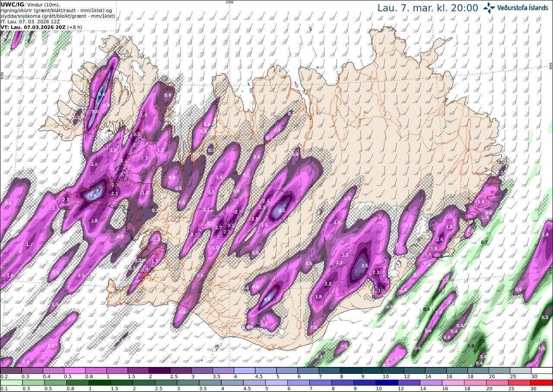Click the 5.8 snowfall value on the map
Image resolution: width=553 pixels, height=392 pixels.
[95, 111]
